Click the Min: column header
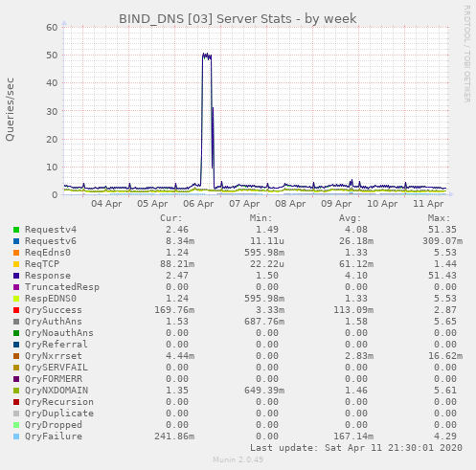476x470 pixels. [x=261, y=218]
